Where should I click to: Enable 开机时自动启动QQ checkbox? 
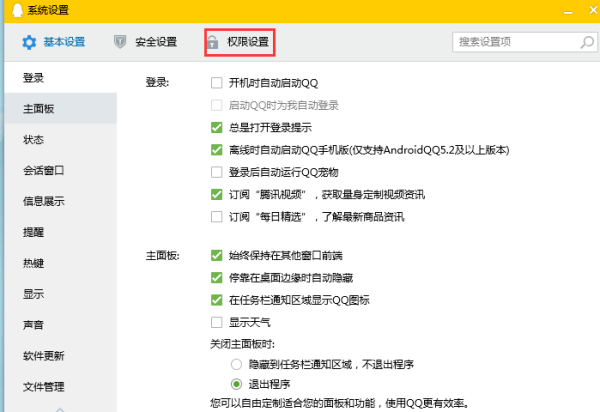click(x=217, y=83)
